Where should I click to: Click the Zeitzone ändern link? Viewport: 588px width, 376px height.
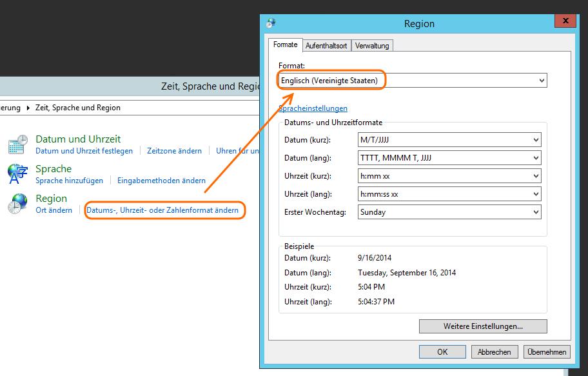pyautogui.click(x=174, y=151)
